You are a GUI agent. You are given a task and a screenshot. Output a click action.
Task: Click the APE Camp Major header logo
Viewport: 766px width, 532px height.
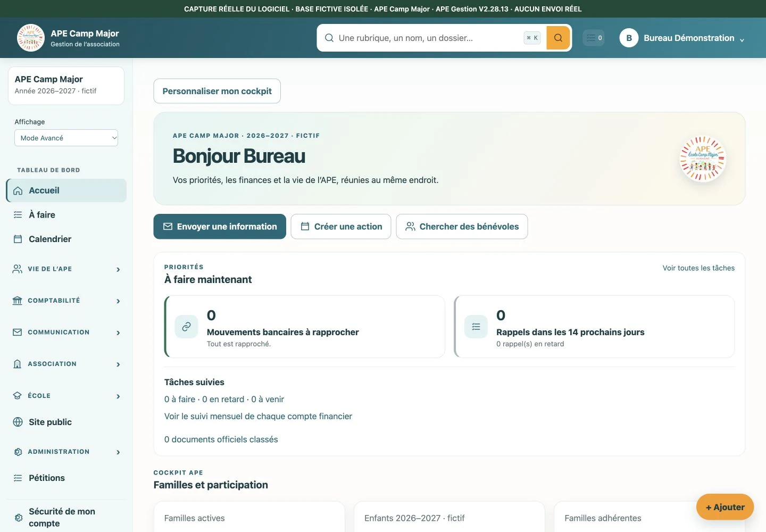tap(31, 38)
